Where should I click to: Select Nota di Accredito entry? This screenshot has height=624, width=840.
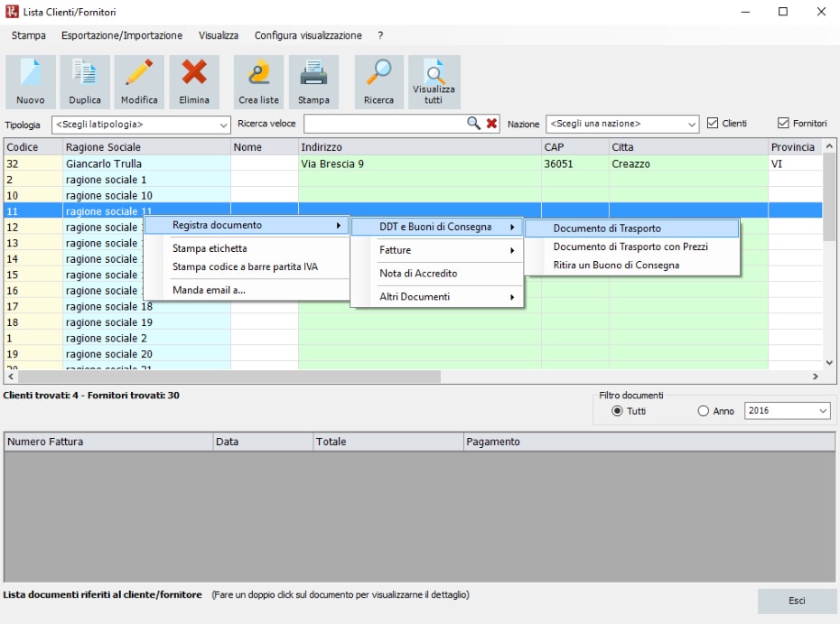pyautogui.click(x=436, y=273)
